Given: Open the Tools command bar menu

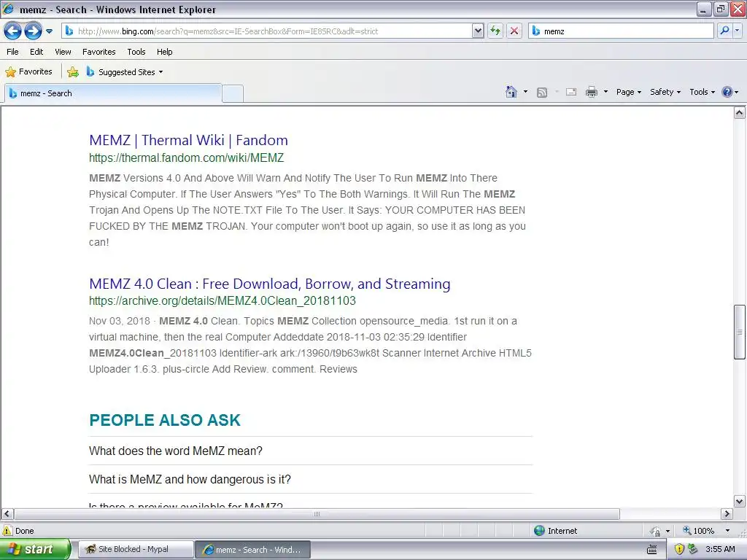Looking at the screenshot, I should pyautogui.click(x=703, y=92).
